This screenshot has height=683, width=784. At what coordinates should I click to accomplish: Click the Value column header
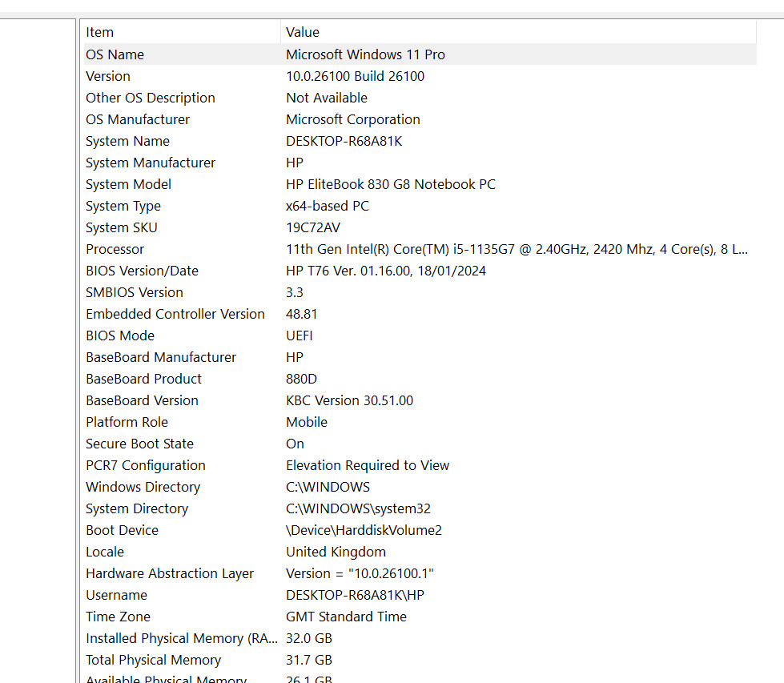[x=518, y=32]
